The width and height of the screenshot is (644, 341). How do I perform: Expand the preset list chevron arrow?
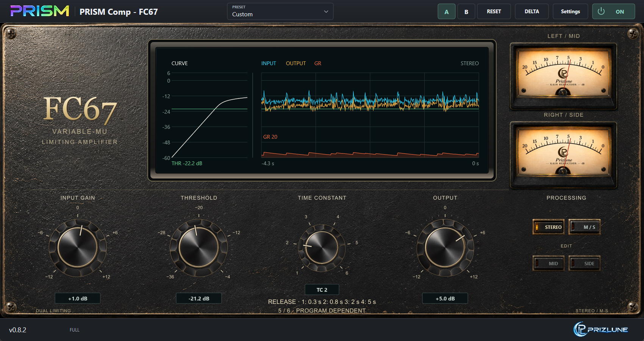pyautogui.click(x=326, y=12)
